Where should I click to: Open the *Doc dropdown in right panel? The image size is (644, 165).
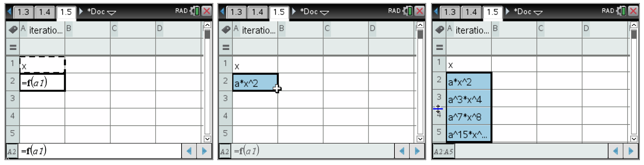(x=538, y=13)
